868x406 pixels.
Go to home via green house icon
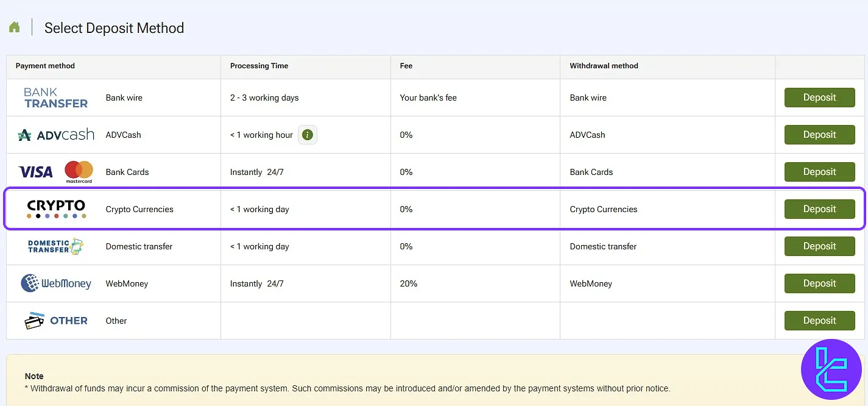14,27
